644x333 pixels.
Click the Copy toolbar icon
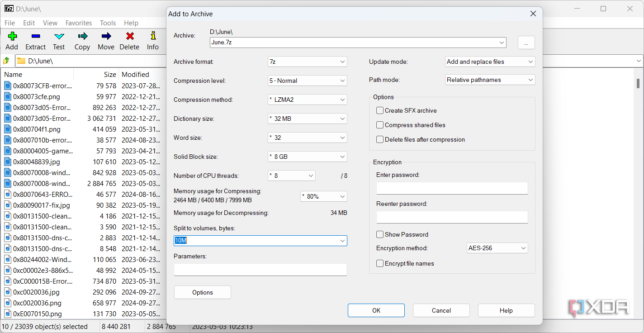tap(82, 41)
